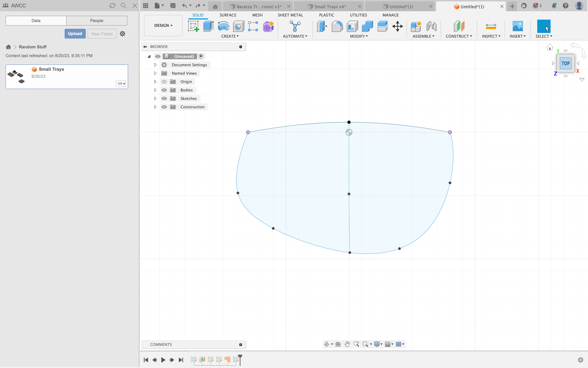Image resolution: width=588 pixels, height=368 pixels.
Task: Select the Shell tool
Action: [x=352, y=26]
